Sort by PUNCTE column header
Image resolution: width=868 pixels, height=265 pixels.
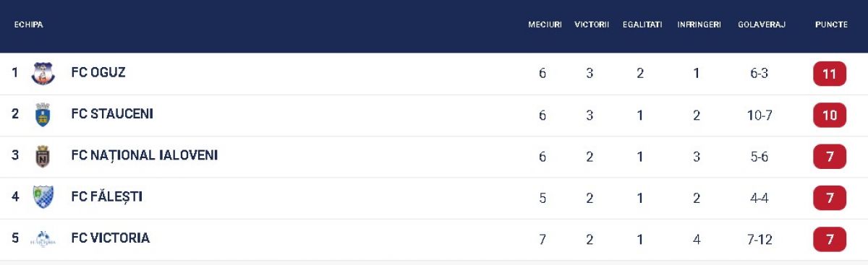click(x=831, y=25)
